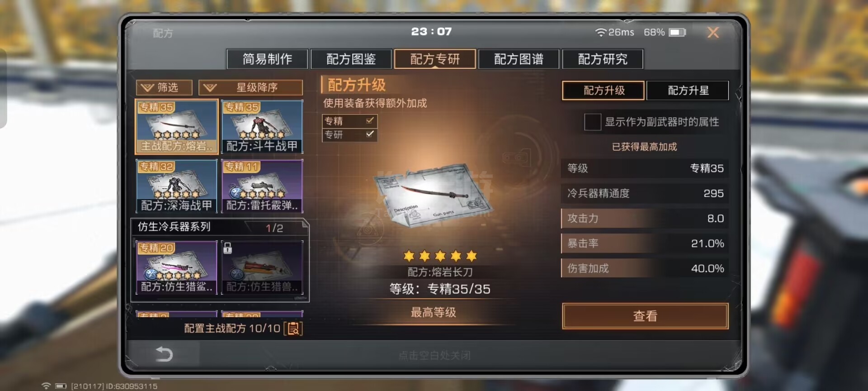The width and height of the screenshot is (868, 391).
Task: Open the 筛选 filter dropdown
Action: coord(164,87)
